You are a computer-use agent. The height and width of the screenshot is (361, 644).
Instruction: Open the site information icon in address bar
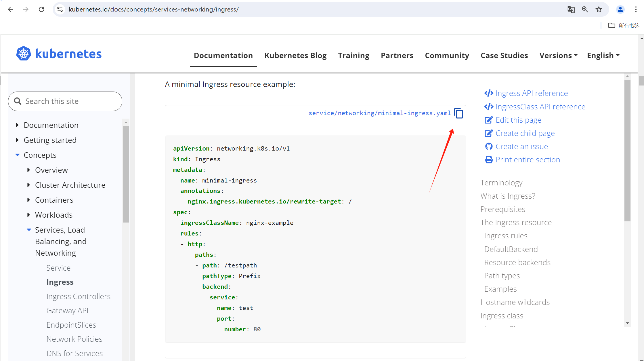pos(60,9)
